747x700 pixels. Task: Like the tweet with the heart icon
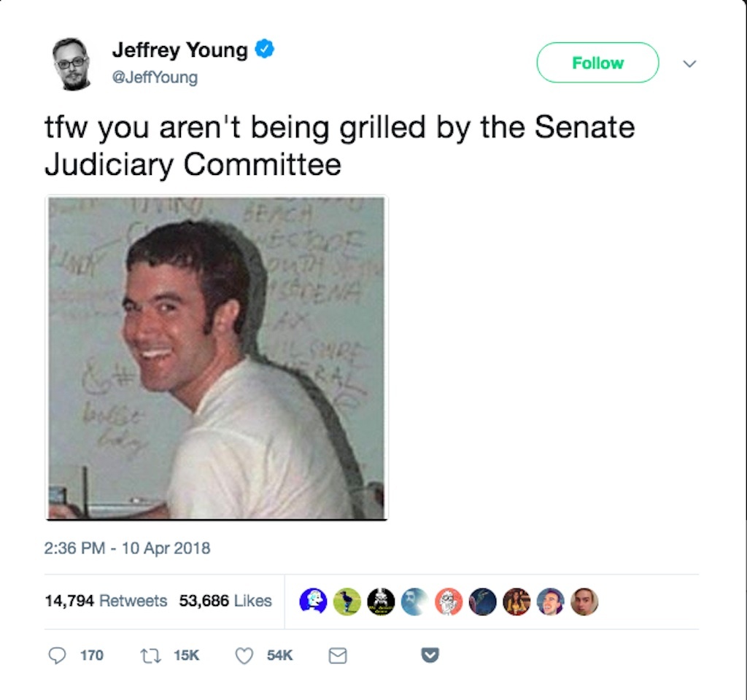[244, 656]
